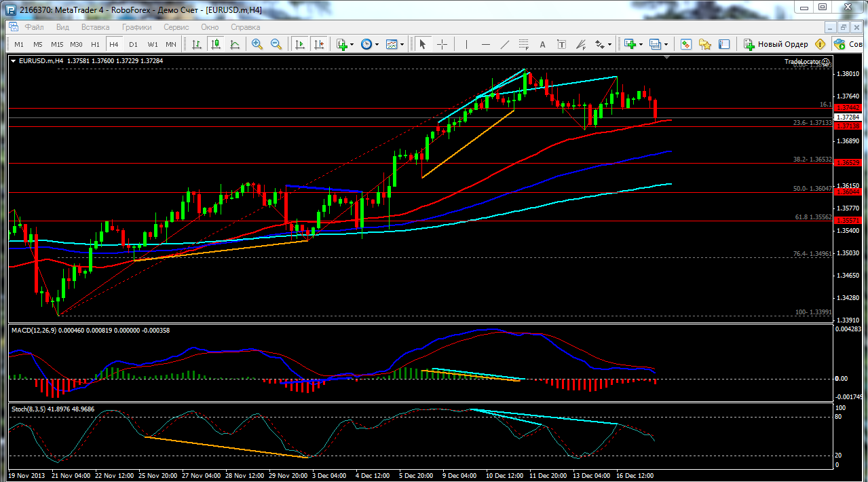Switch to M1 timeframe
The height and width of the screenshot is (482, 868).
[19, 44]
